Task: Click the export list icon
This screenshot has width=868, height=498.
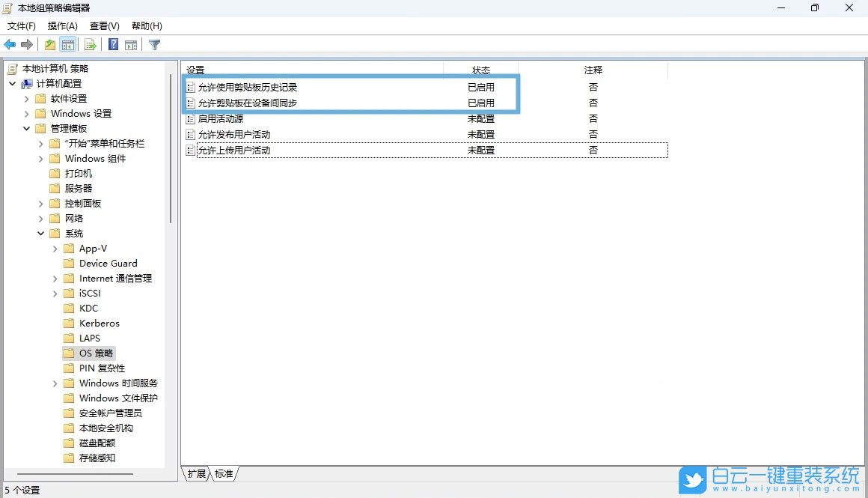Action: click(90, 44)
